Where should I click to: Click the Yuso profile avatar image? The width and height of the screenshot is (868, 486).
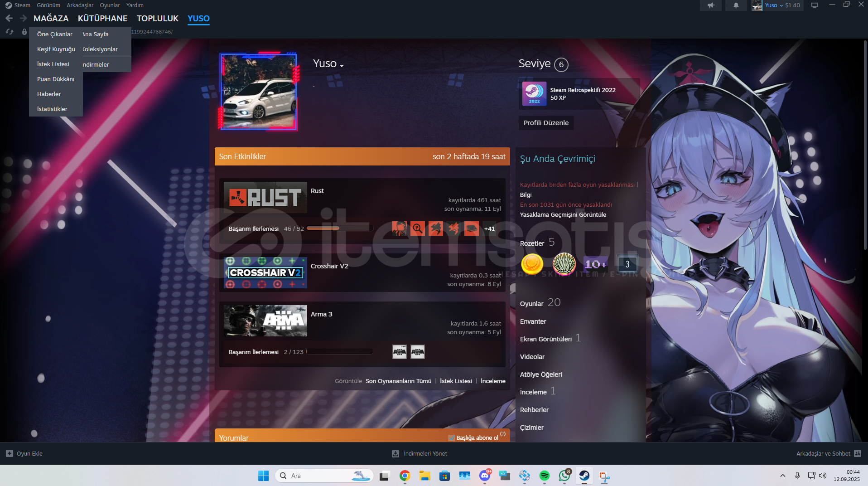click(x=259, y=92)
